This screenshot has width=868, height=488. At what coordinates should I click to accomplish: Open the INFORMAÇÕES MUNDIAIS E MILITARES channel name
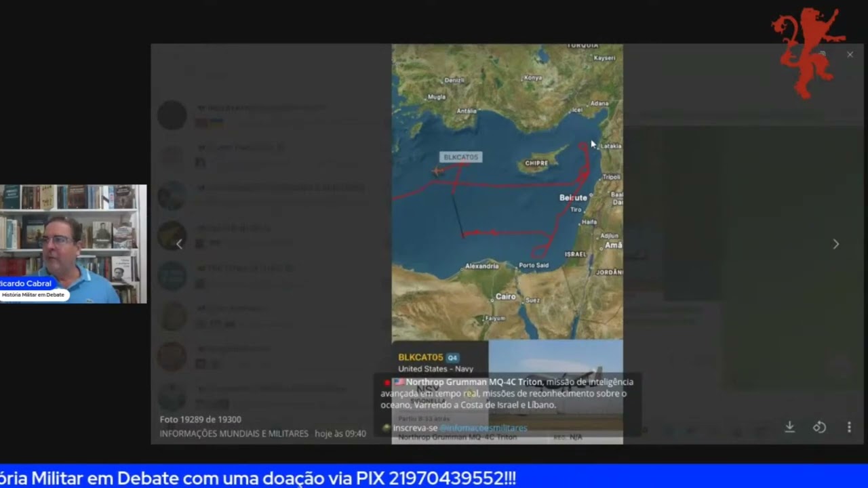pos(234,434)
